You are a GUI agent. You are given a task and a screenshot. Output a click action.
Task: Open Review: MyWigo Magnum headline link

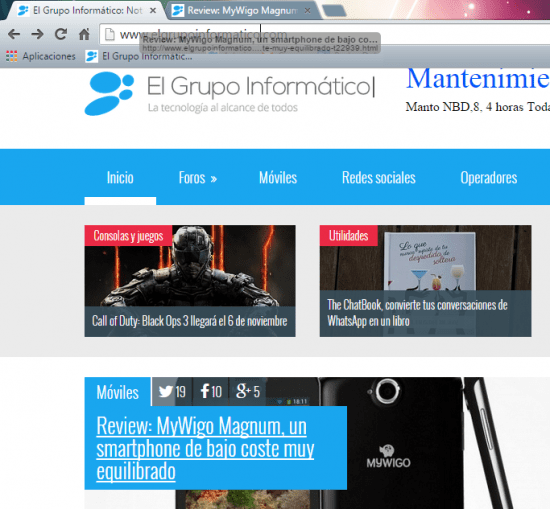[x=205, y=448]
